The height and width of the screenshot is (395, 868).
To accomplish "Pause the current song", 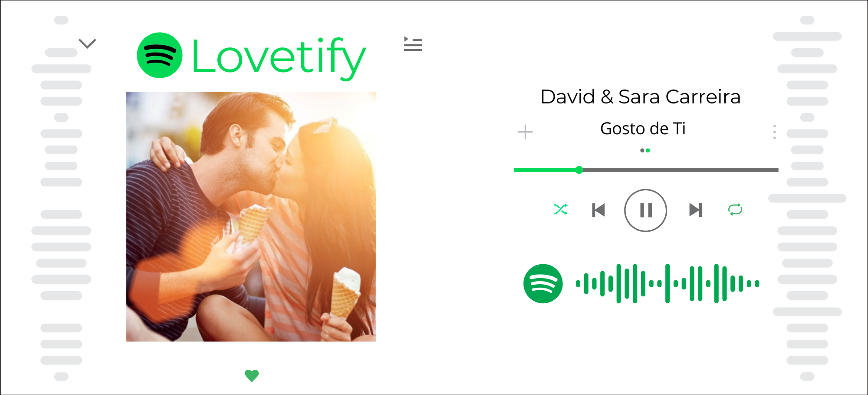I will (x=645, y=210).
